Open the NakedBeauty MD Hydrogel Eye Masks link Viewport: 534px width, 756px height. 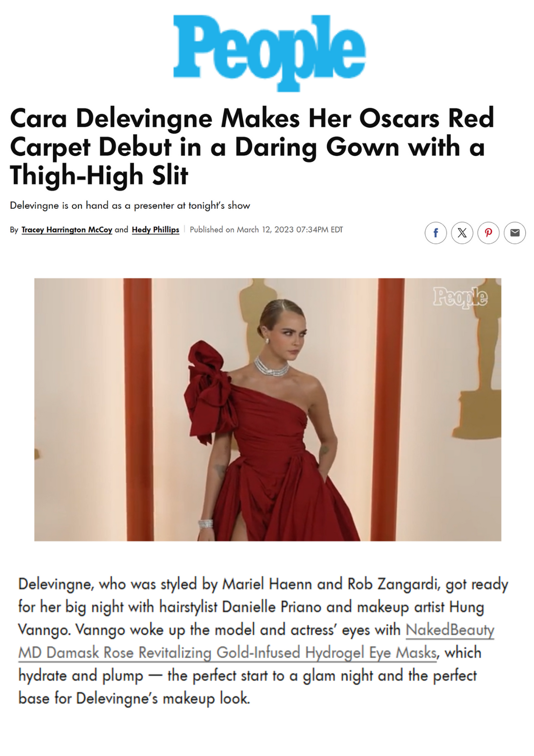point(256,641)
